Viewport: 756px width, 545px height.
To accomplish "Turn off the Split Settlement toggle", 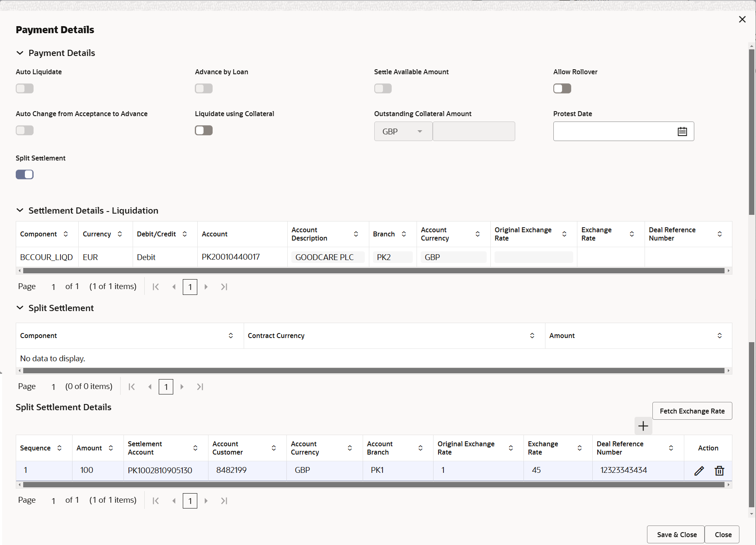I will click(24, 174).
